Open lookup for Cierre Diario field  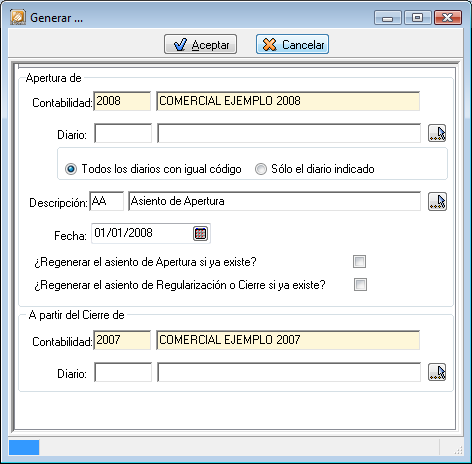(437, 372)
